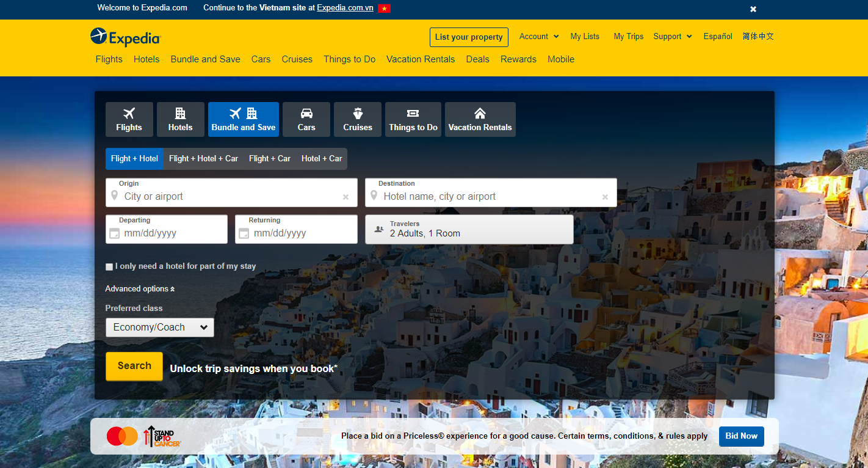
Task: Choose the Flight + Hotel + Car option
Action: pyautogui.click(x=203, y=159)
